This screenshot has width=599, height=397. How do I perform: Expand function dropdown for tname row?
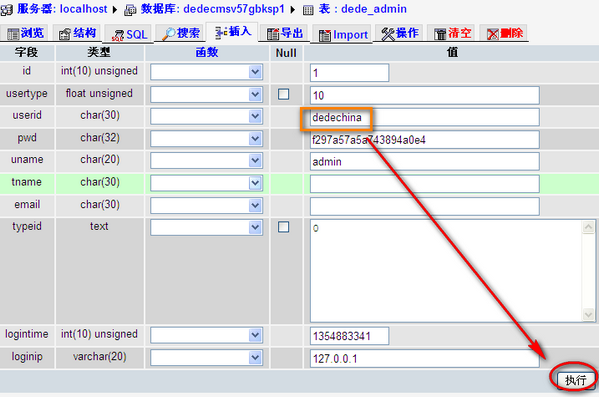coord(255,183)
